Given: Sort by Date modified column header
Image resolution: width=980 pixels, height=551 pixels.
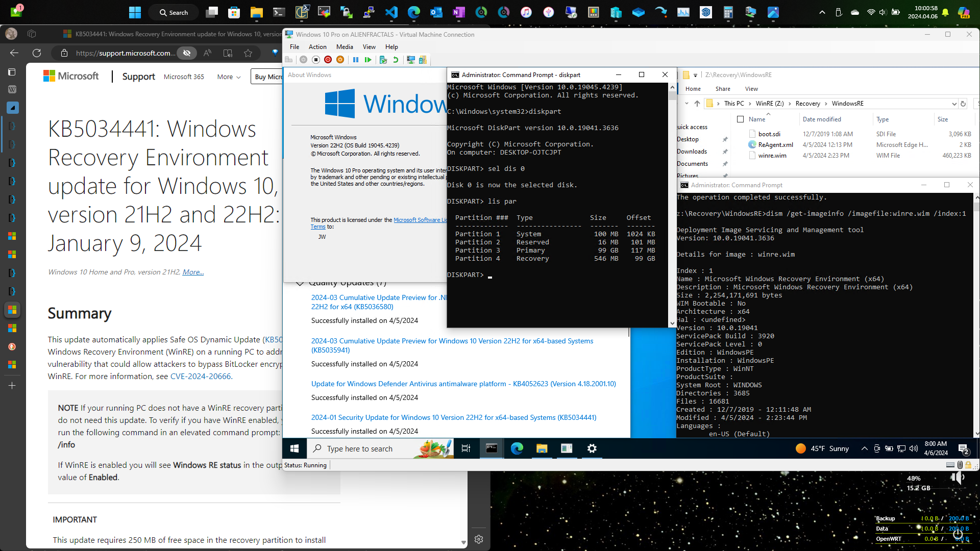Looking at the screenshot, I should coord(822,119).
